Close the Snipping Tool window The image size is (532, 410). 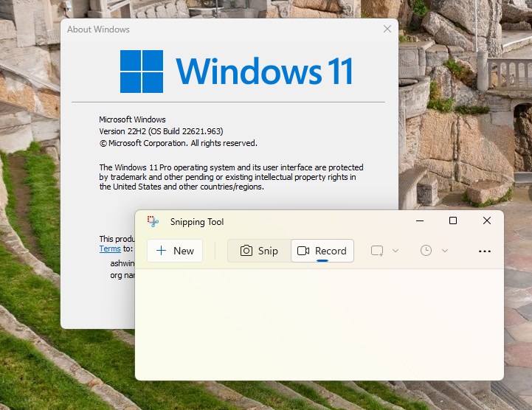[x=486, y=220]
